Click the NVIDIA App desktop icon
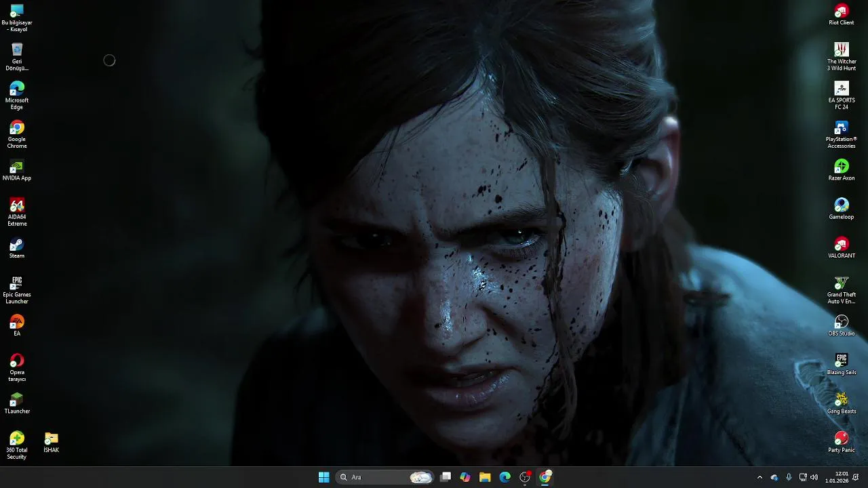 pos(17,170)
